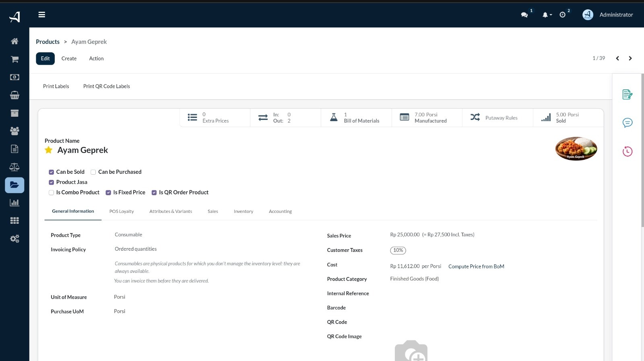Screen dimensions: 644x361
Task: Open the notifications bell dropdown
Action: pyautogui.click(x=547, y=14)
